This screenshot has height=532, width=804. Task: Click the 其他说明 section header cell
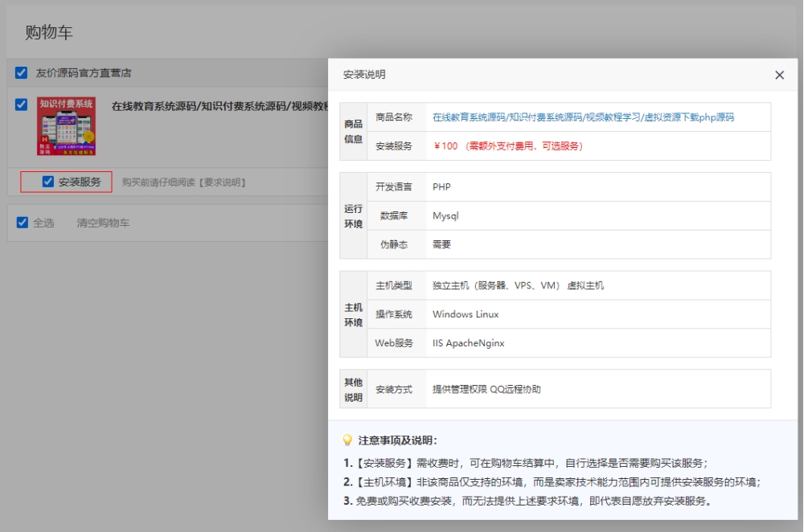pos(353,389)
